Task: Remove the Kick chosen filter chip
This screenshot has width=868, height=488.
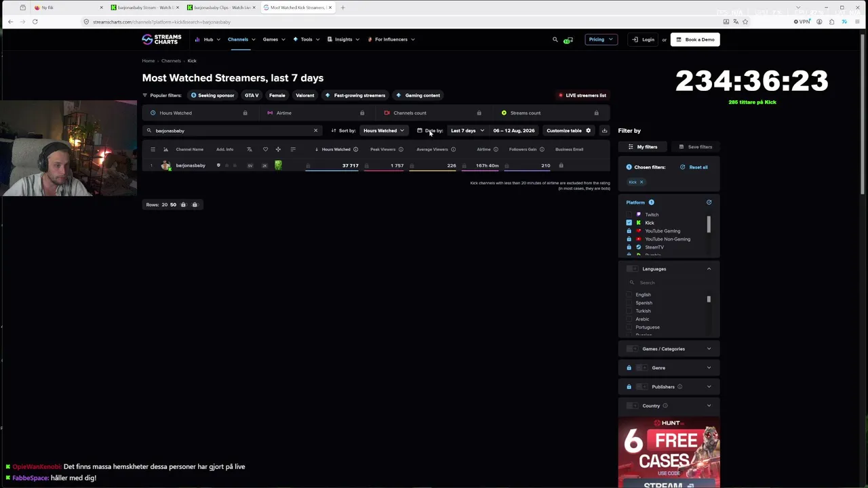Action: [641, 182]
